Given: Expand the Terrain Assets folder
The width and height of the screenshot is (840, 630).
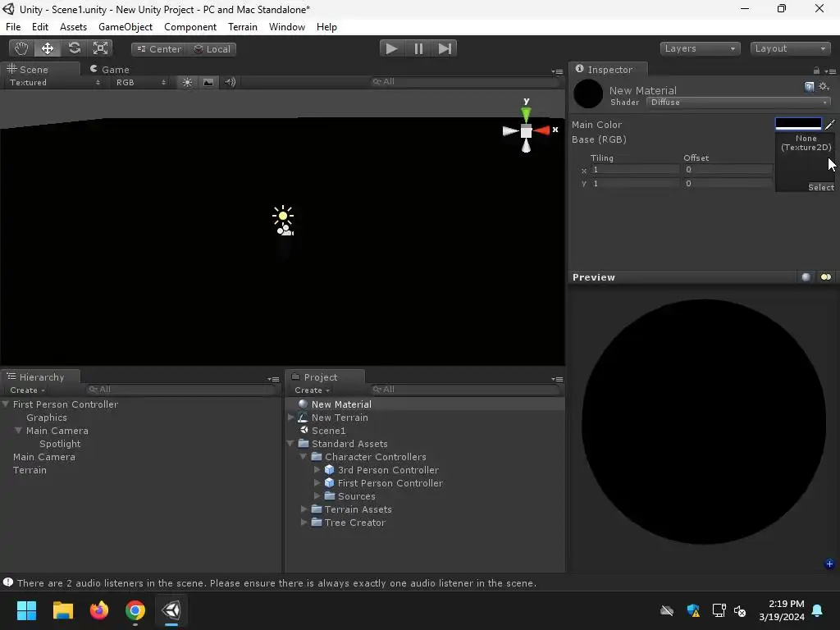Looking at the screenshot, I should pyautogui.click(x=304, y=509).
